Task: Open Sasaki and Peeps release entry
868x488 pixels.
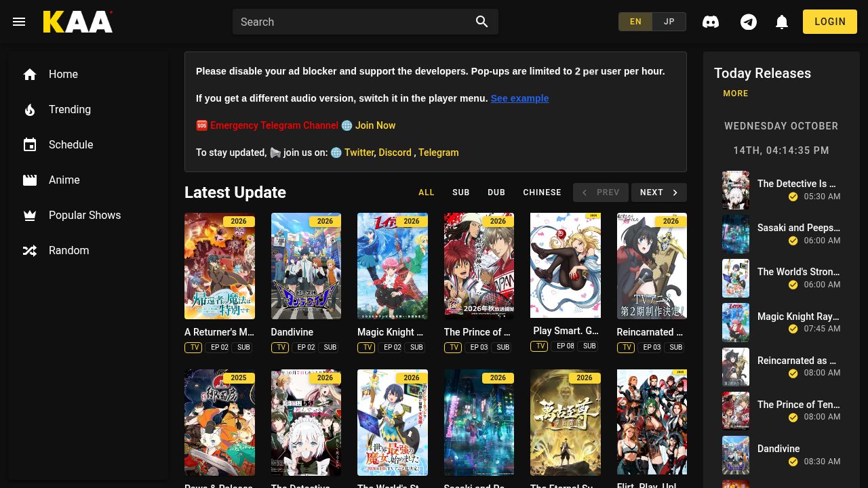Action: point(781,234)
